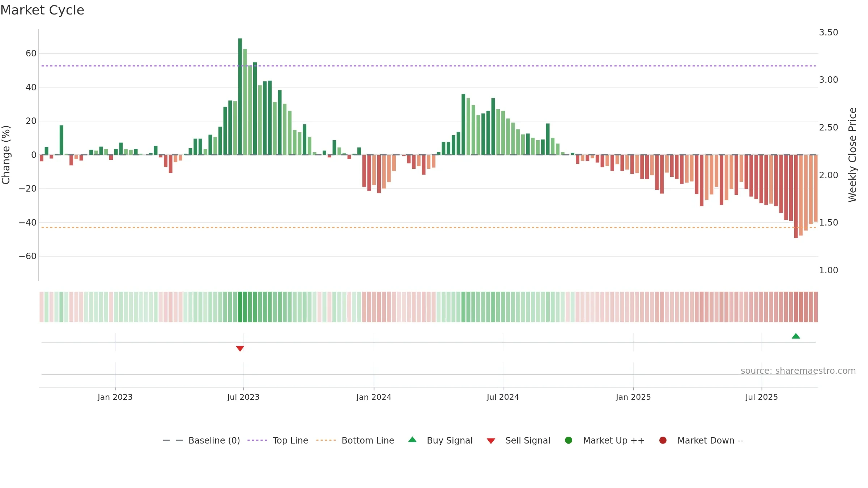This screenshot has height=488, width=868.
Task: Select the Jan 2023 axis label
Action: pyautogui.click(x=115, y=397)
